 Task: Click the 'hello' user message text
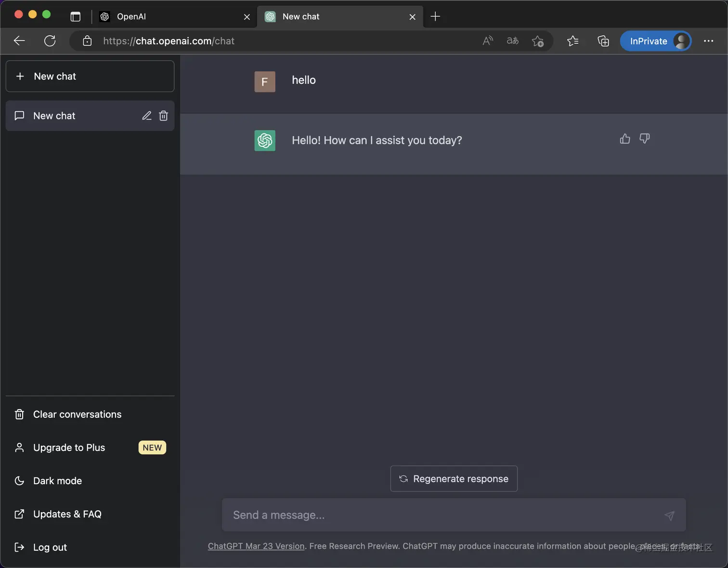[x=304, y=80]
